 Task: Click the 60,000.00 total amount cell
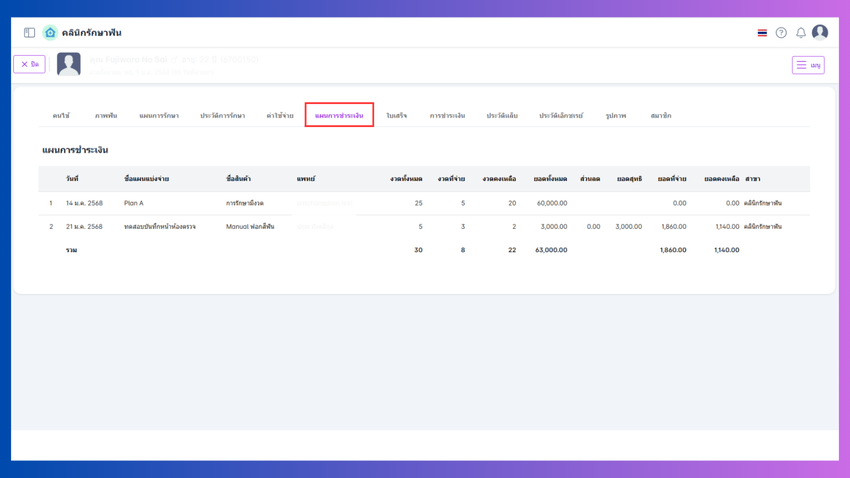tap(552, 203)
